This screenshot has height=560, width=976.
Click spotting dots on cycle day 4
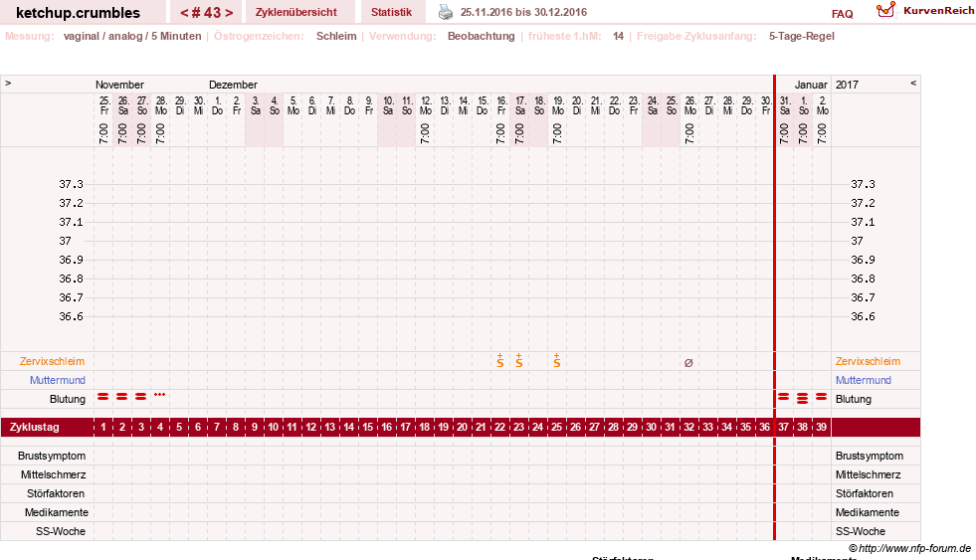(160, 395)
